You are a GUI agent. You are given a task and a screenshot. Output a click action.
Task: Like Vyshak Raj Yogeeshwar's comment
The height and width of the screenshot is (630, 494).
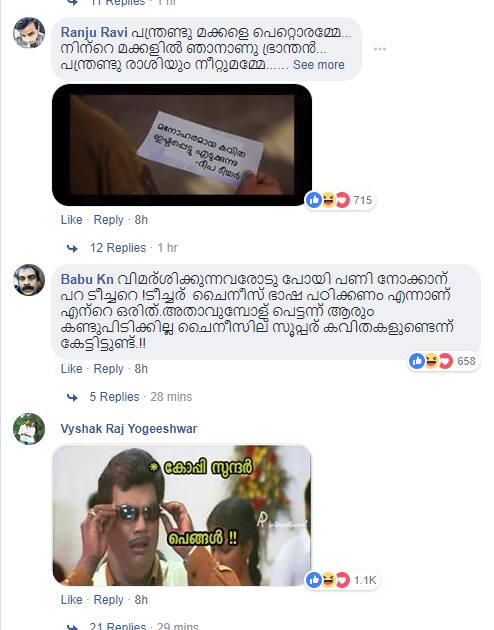(x=71, y=600)
